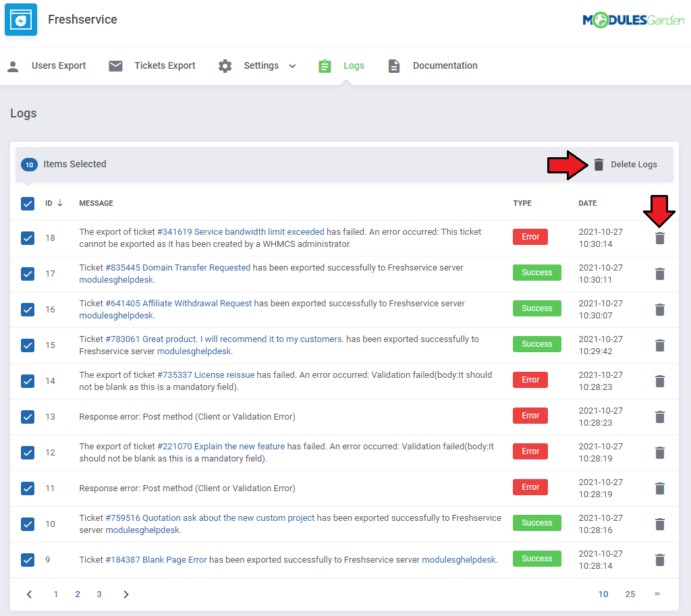Open ticket #341619 Service bandwidth limit exceeded
This screenshot has width=691, height=616.
[x=241, y=232]
